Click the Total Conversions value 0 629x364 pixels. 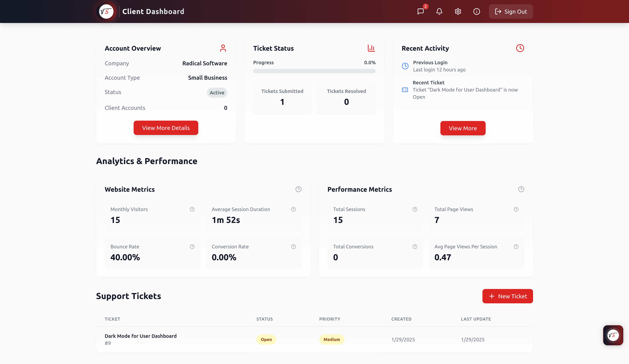[x=336, y=257]
